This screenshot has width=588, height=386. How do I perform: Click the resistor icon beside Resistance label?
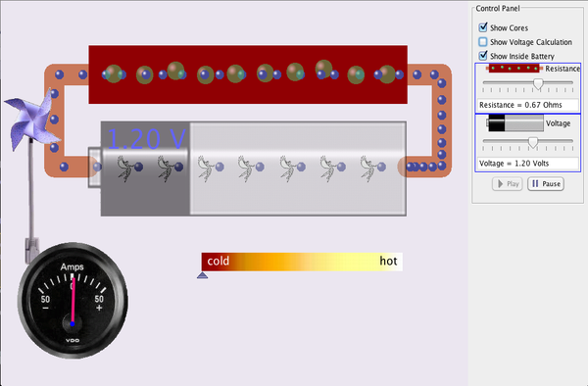point(514,69)
